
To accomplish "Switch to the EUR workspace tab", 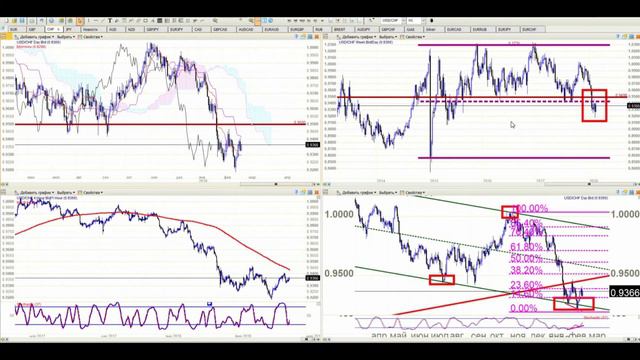I will point(16,29).
